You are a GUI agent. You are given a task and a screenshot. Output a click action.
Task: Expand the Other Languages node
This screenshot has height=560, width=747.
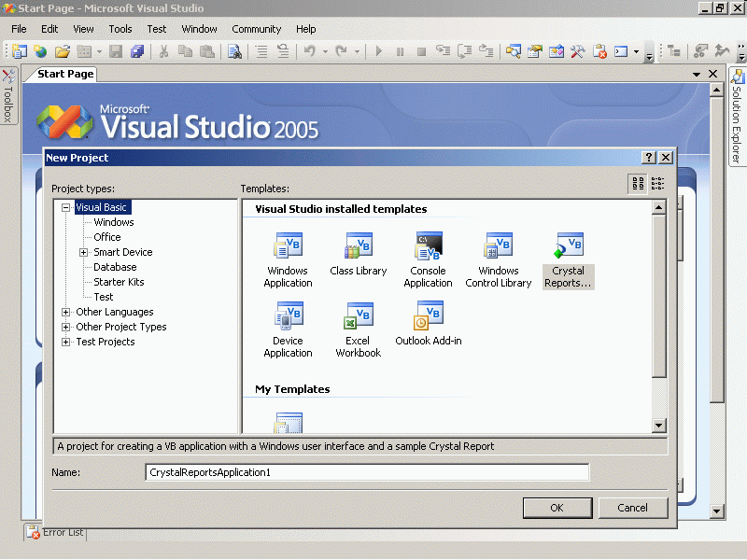(65, 313)
